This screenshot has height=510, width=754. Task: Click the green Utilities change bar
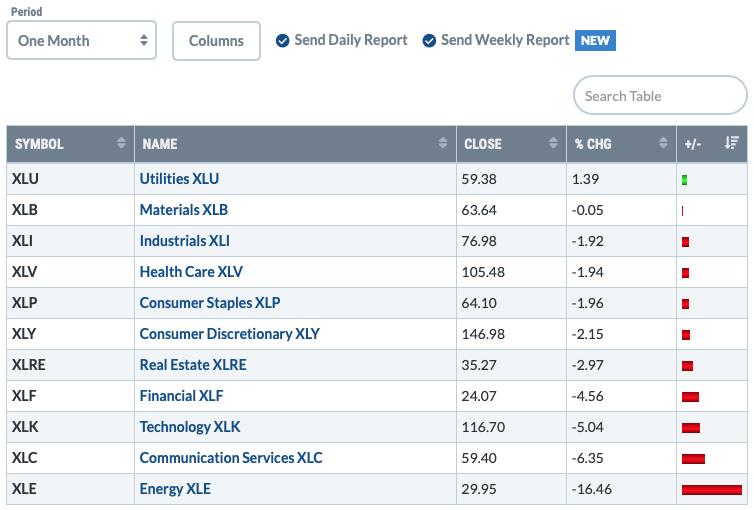(685, 180)
